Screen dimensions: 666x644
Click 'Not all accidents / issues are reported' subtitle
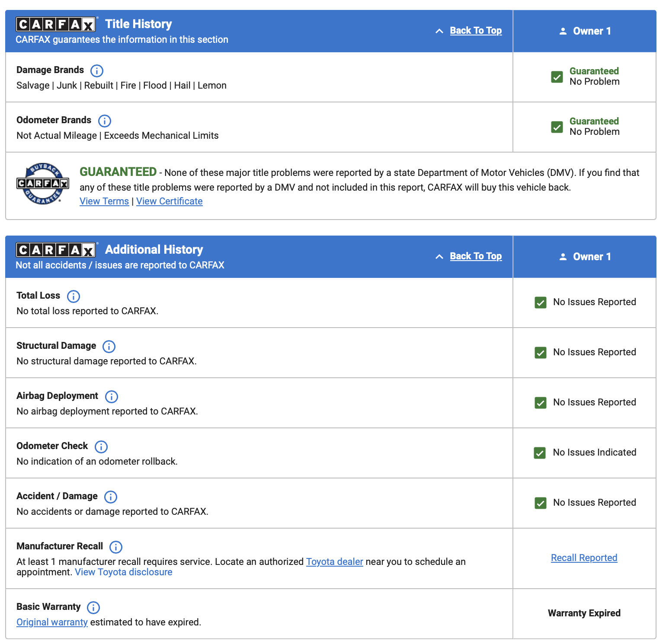[x=120, y=265]
